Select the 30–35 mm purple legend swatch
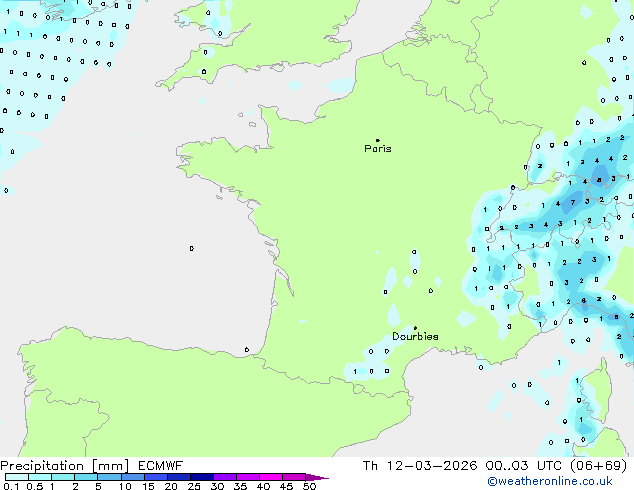 (x=224, y=477)
